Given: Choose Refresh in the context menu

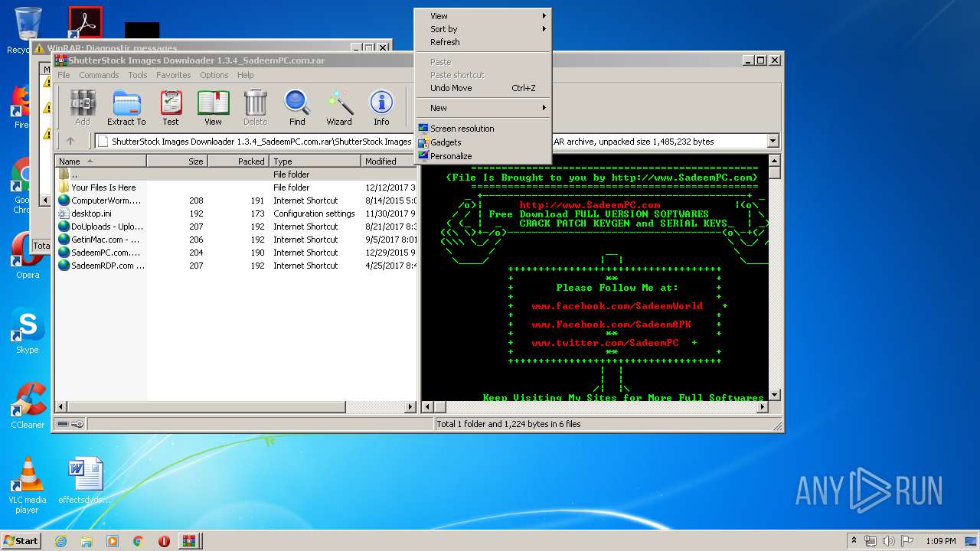Looking at the screenshot, I should [x=482, y=42].
